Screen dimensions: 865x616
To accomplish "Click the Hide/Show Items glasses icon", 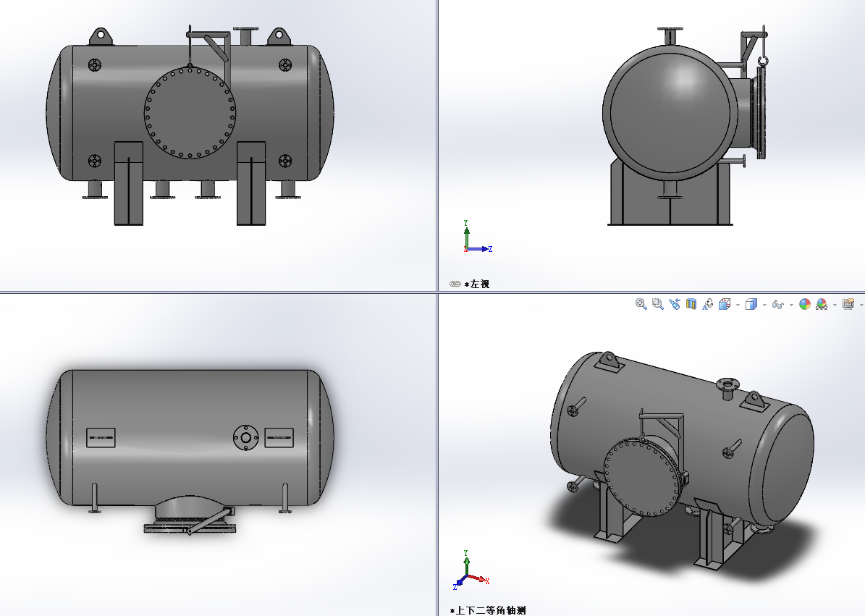I will (x=778, y=305).
